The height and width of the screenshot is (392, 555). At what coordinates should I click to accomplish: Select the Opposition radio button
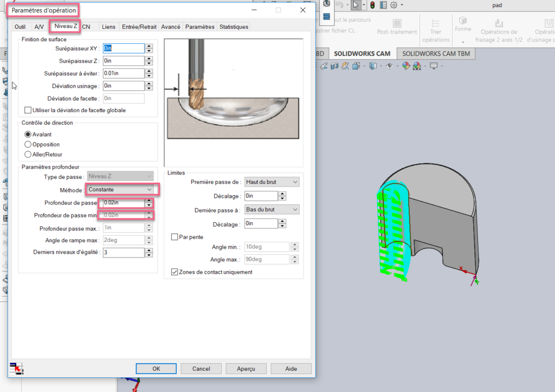[x=28, y=144]
